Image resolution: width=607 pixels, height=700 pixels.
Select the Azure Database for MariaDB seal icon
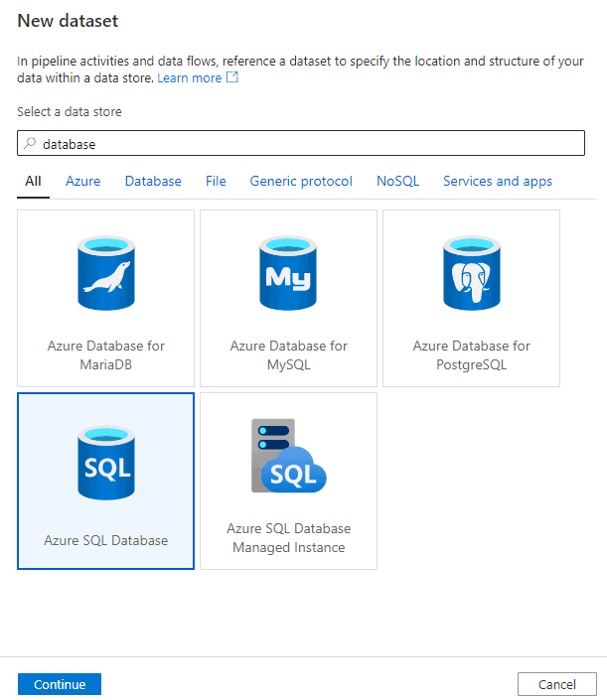click(x=106, y=273)
